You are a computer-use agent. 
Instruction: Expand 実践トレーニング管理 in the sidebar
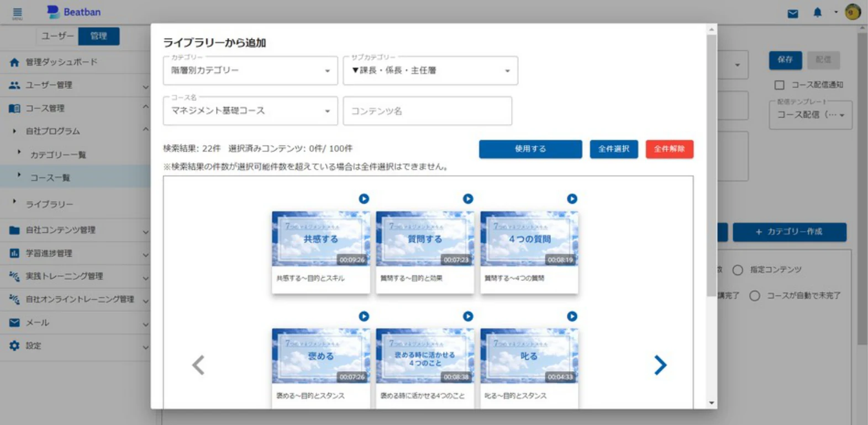pyautogui.click(x=75, y=276)
